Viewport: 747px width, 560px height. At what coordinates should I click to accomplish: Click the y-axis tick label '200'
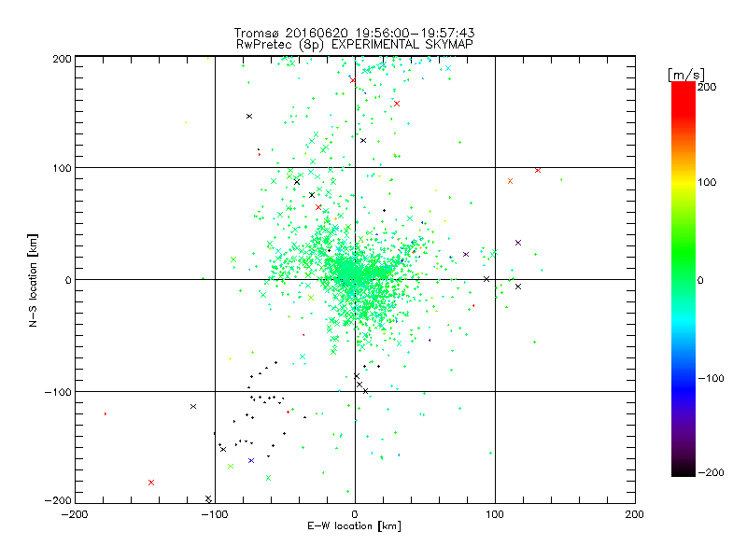point(62,59)
